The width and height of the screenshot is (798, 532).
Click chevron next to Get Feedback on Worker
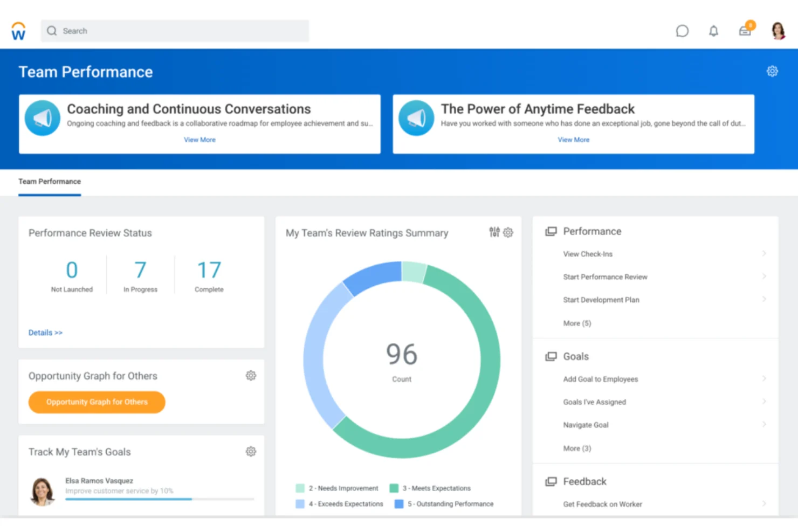(x=764, y=503)
